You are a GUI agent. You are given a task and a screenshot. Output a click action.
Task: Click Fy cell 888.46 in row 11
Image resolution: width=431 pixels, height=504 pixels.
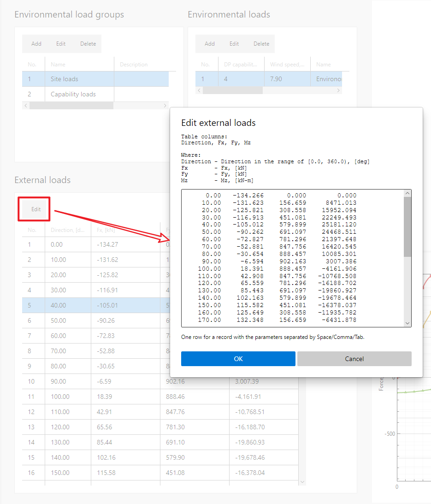click(x=195, y=397)
